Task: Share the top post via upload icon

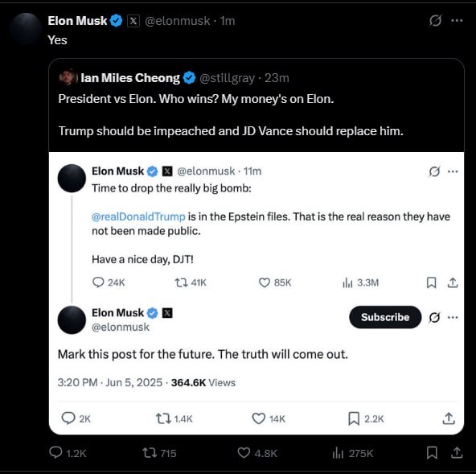Action: click(x=457, y=453)
